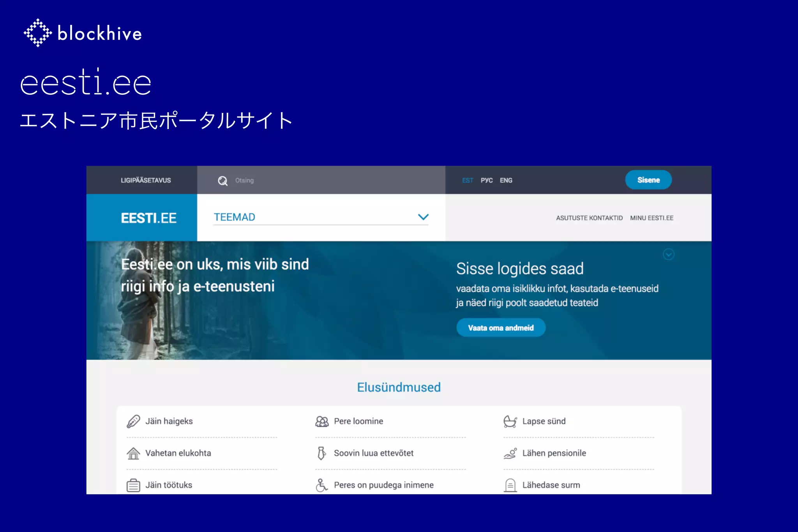The width and height of the screenshot is (798, 532).
Task: Click the Elusündmused heading
Action: (x=399, y=387)
